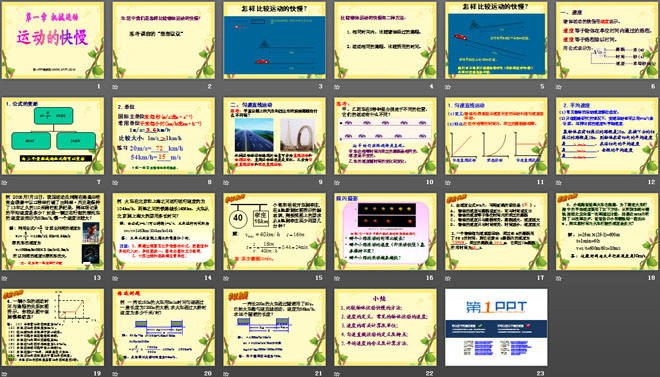Select slide 6 about 速度 definition

pos(607,40)
